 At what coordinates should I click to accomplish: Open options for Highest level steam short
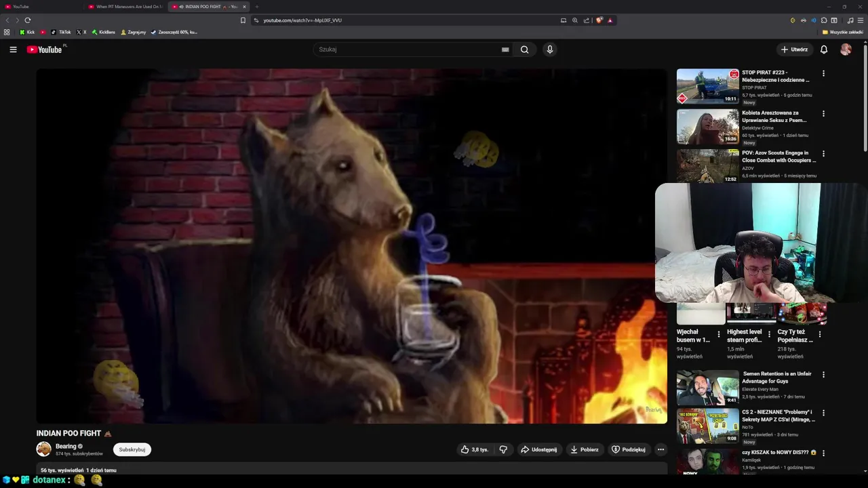point(769,334)
